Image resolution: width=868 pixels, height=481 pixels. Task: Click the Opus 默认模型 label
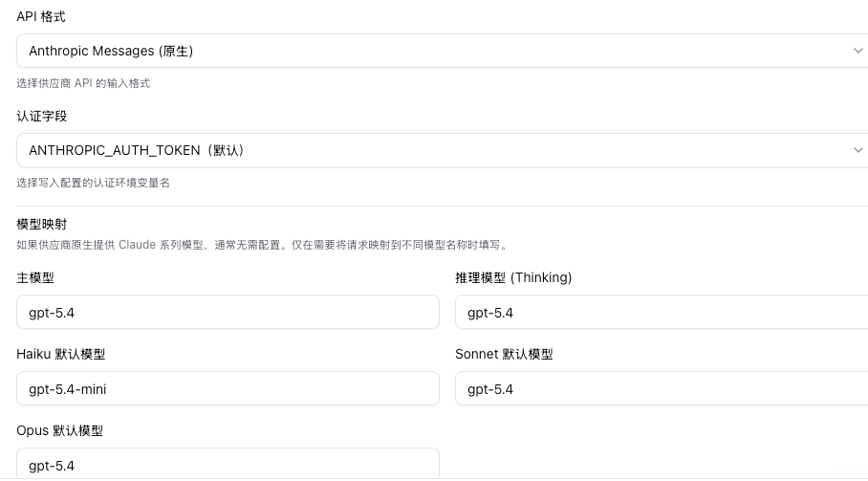(x=60, y=430)
